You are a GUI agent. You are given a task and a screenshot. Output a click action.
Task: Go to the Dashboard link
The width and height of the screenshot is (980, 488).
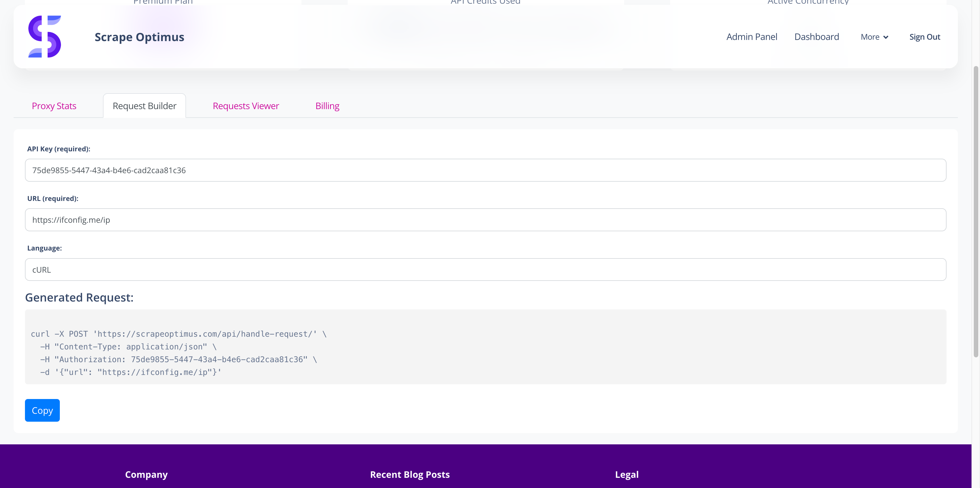[x=816, y=37]
